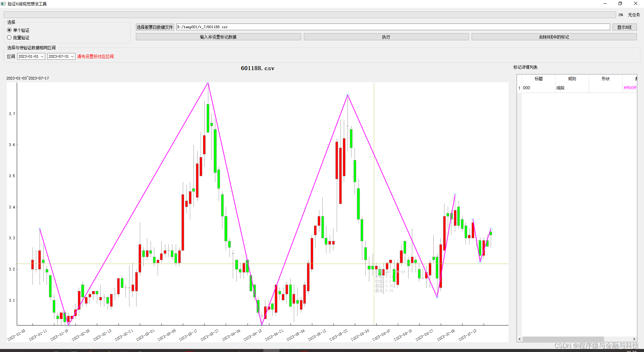Screen dimensions: 644x352
Task: Click the 2023-03-27 x-axis date label
Action: [210, 335]
